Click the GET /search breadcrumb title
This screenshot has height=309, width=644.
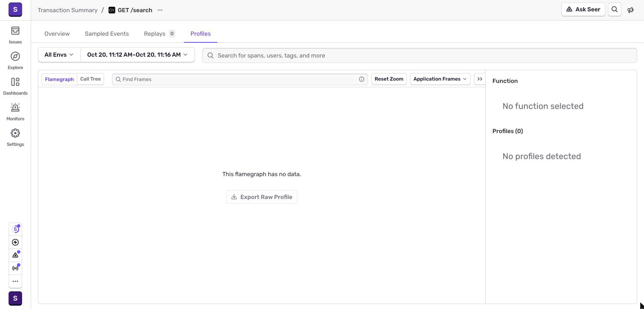[x=135, y=10]
